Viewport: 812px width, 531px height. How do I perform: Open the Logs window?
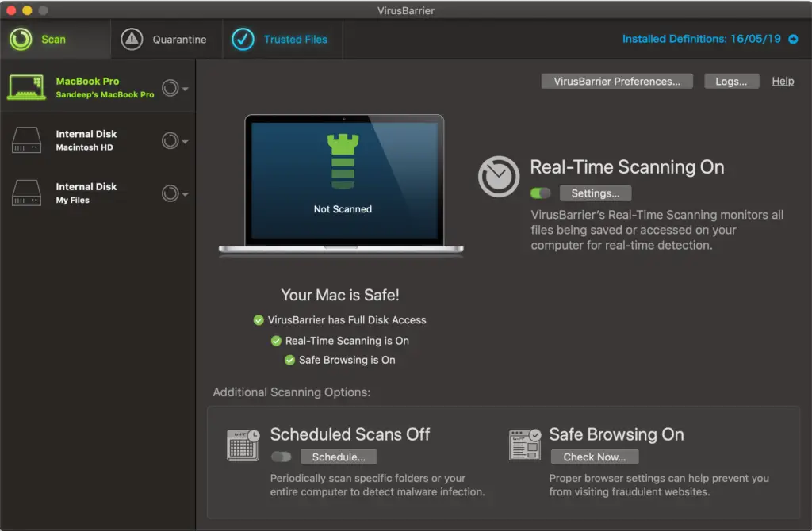731,82
